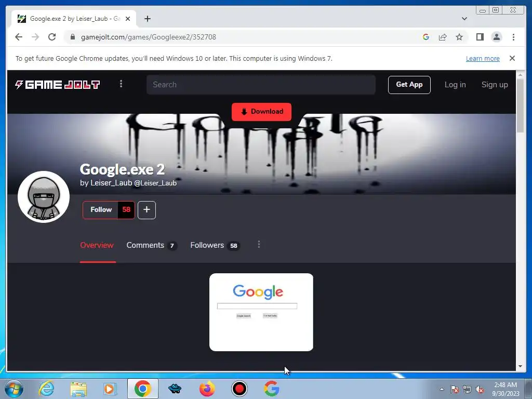Click the muted volume tray icon
Image resolution: width=532 pixels, height=399 pixels.
coord(480,389)
